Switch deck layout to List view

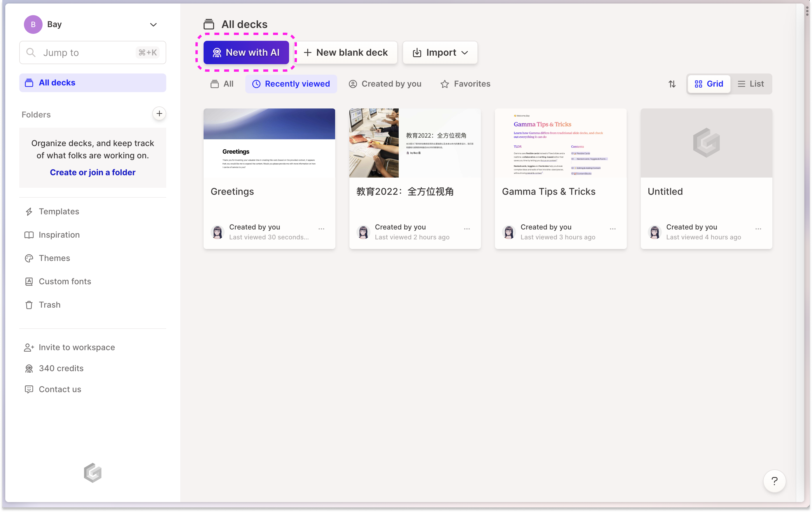pyautogui.click(x=751, y=84)
